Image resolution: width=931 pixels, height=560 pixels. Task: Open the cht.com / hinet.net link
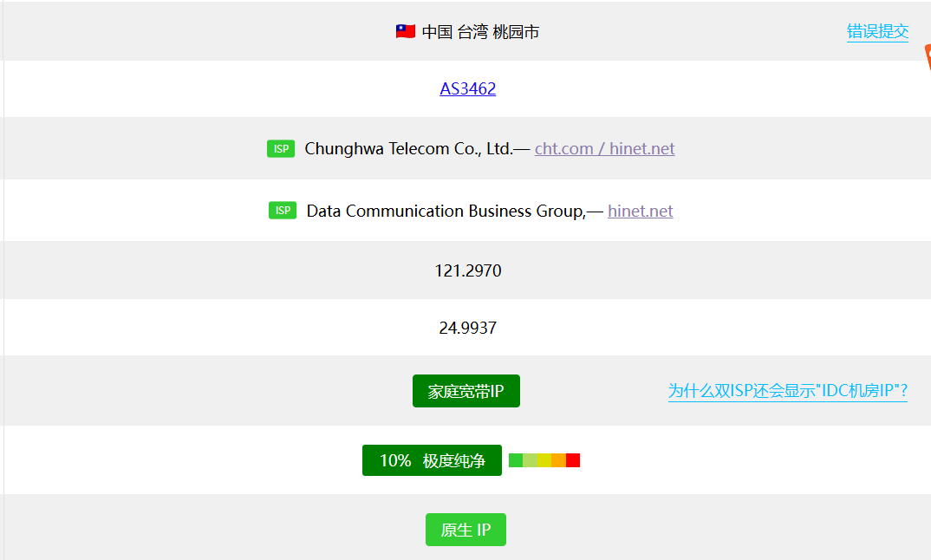click(x=604, y=148)
